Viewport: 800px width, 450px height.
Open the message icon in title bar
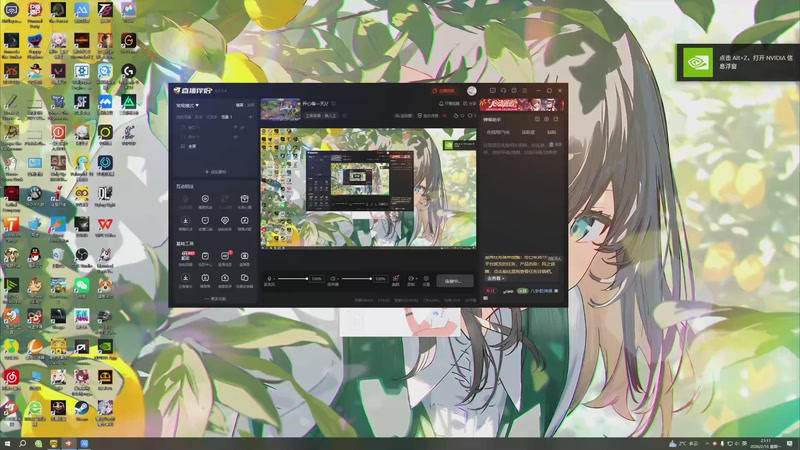[x=492, y=90]
